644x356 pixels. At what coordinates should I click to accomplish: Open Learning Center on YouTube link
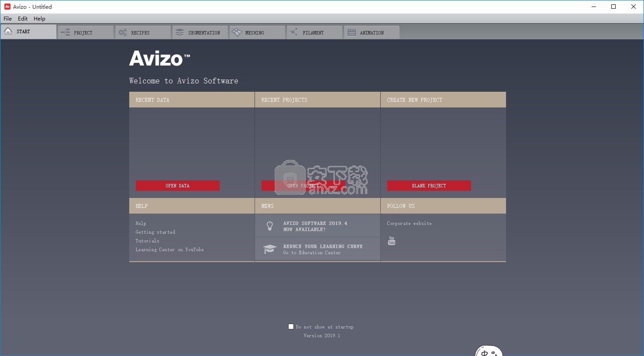169,249
